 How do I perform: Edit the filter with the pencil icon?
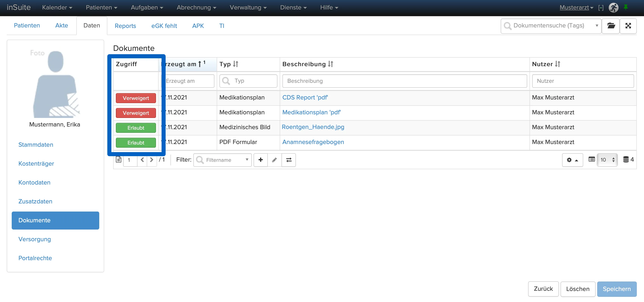click(x=275, y=160)
